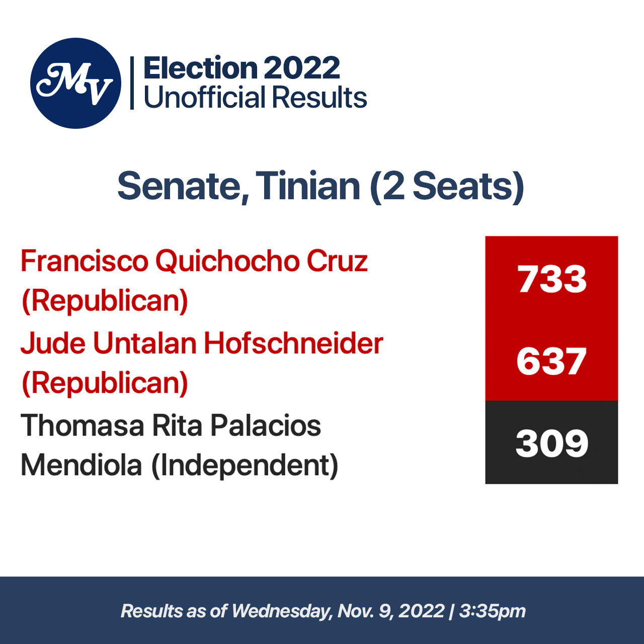
Task: Click Republican label under Francisco Quichocho Cruz
Action: (x=105, y=301)
